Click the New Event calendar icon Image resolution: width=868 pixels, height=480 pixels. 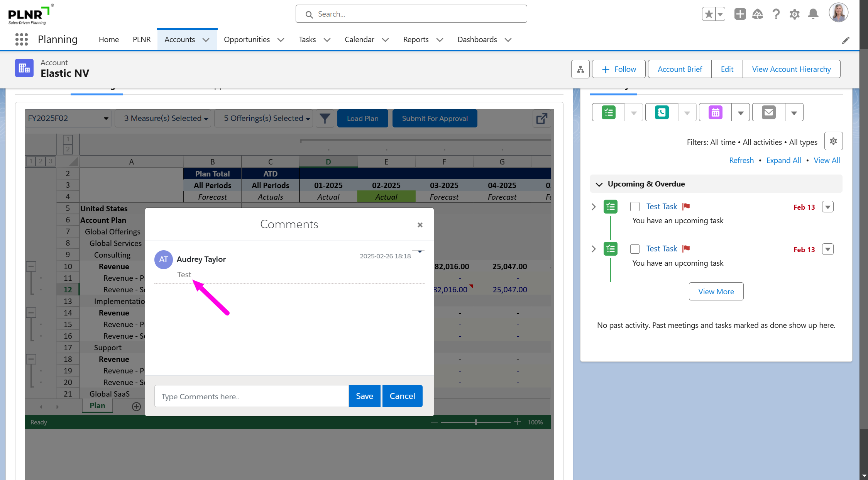[715, 112]
